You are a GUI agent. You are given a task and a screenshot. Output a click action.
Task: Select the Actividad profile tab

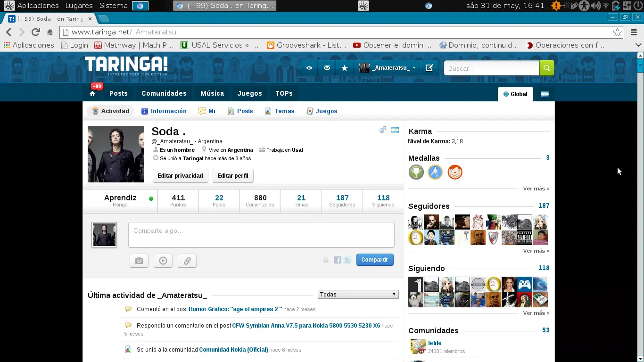click(x=111, y=111)
